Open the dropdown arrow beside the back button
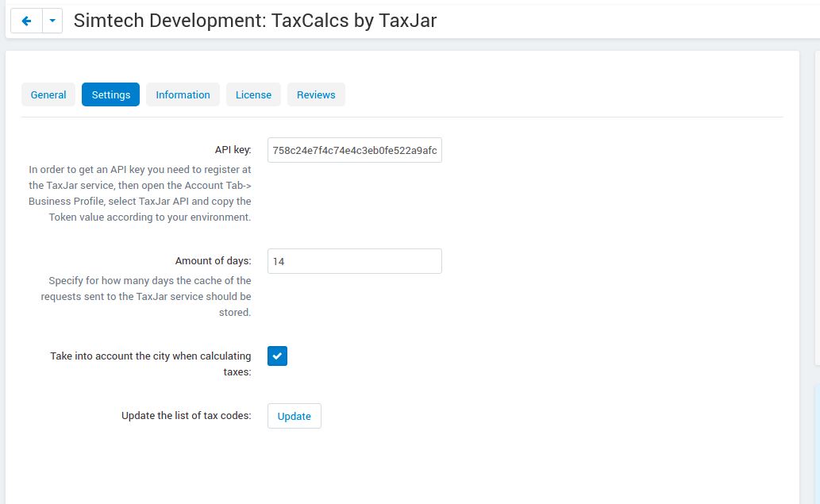The height and width of the screenshot is (504, 820). pos(52,21)
